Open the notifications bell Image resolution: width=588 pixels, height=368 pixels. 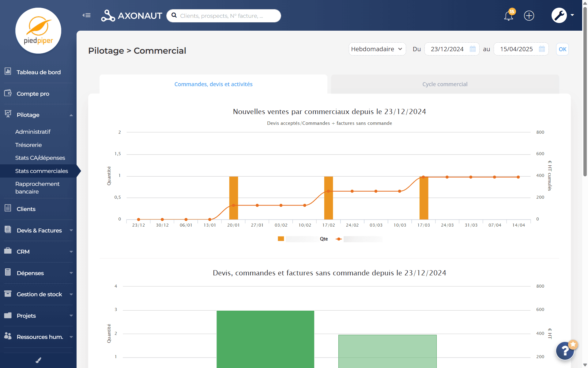pyautogui.click(x=508, y=16)
